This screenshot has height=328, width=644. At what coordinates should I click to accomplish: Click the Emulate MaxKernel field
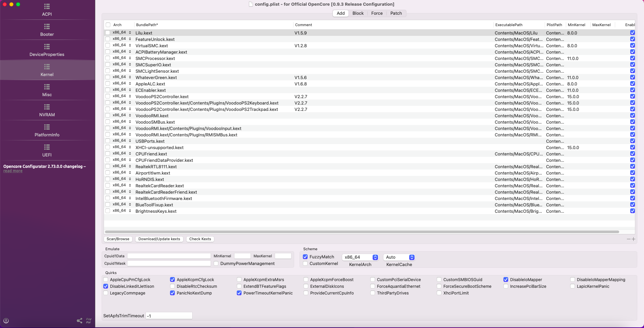(283, 256)
